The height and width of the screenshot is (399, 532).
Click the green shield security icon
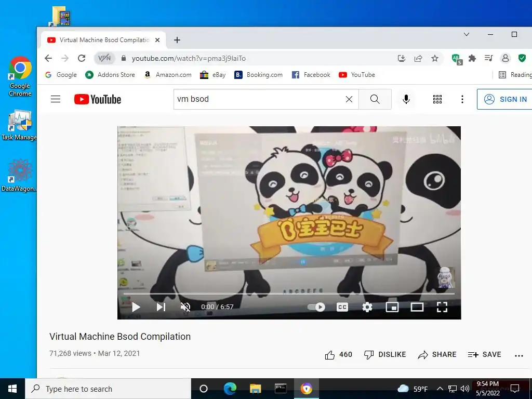click(x=522, y=58)
